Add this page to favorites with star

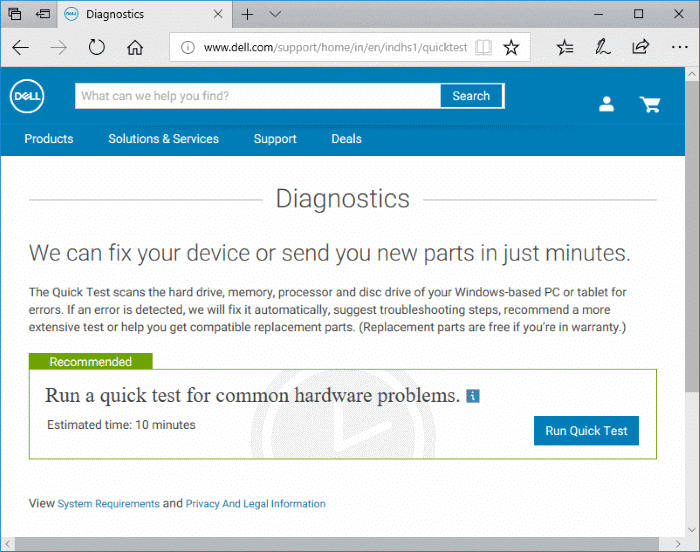click(x=511, y=47)
